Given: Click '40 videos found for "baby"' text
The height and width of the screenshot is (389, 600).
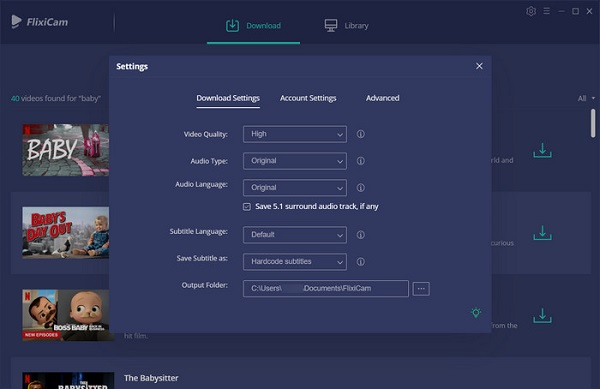Looking at the screenshot, I should pyautogui.click(x=56, y=98).
